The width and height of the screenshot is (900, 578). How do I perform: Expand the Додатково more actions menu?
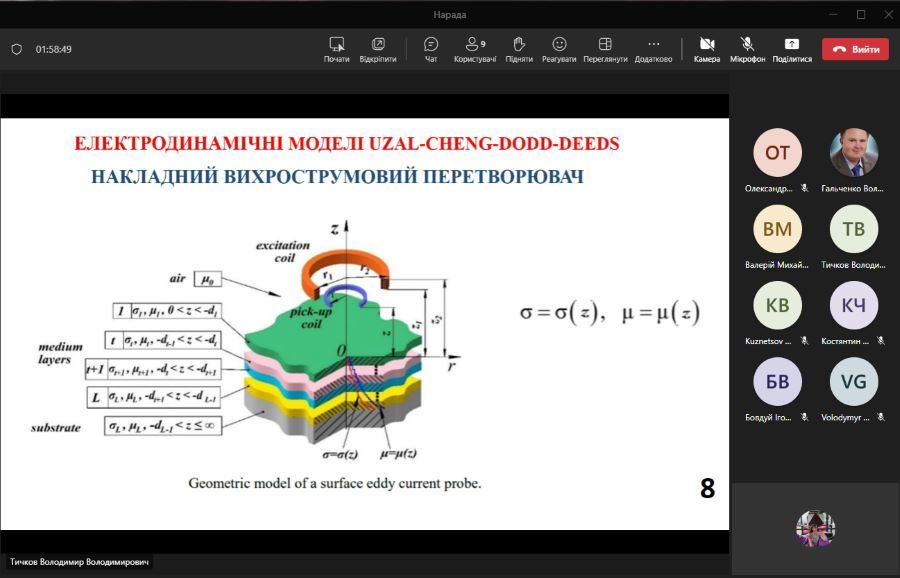(653, 45)
